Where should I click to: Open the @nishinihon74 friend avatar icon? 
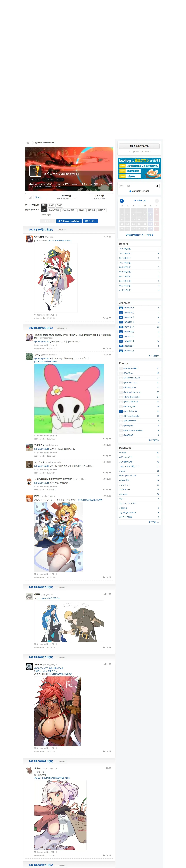[x=121, y=411]
